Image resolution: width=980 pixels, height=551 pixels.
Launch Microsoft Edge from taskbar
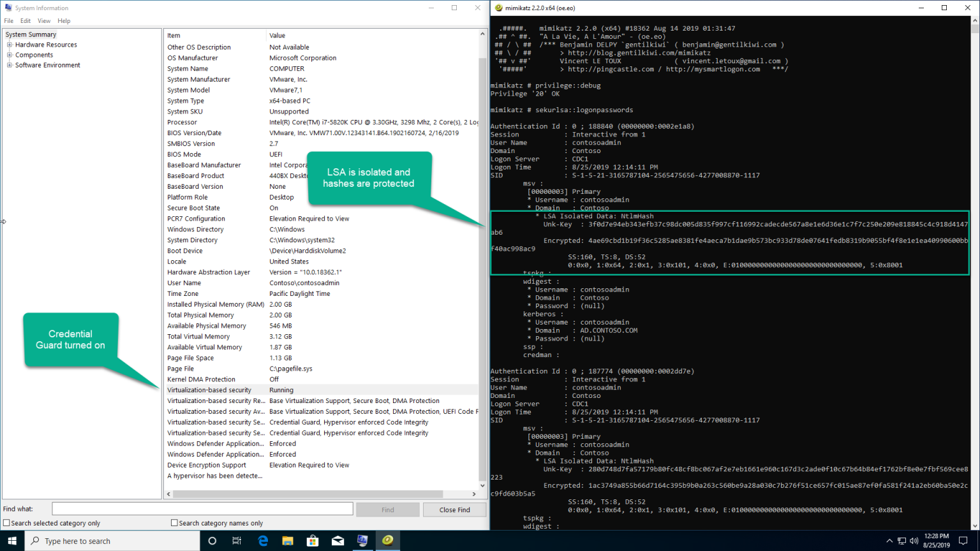(x=262, y=541)
